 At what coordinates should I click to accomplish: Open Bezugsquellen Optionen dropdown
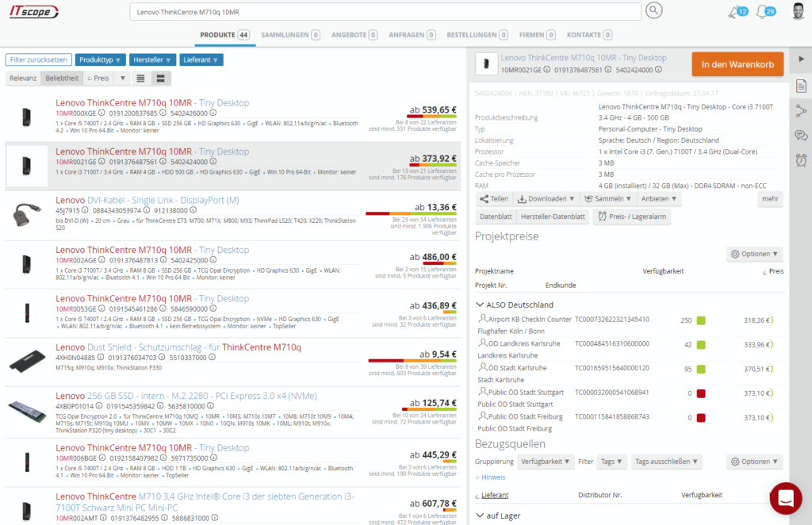pos(755,462)
